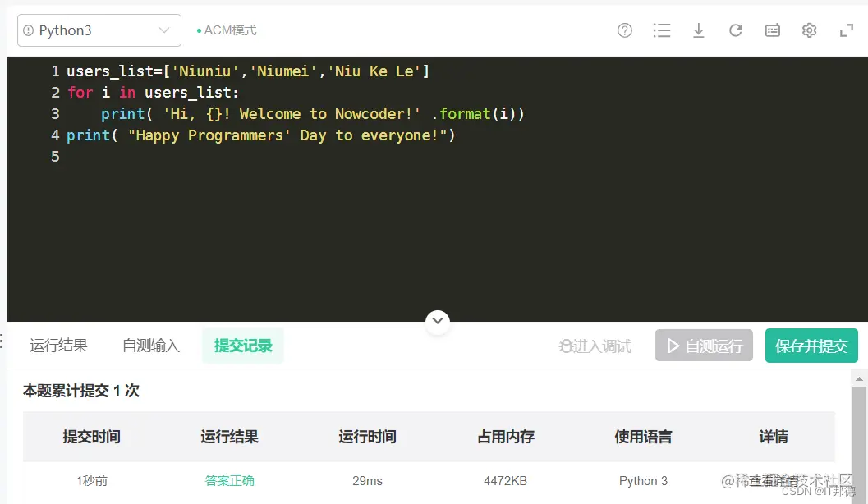Select the 提交记录 tab

pos(243,346)
